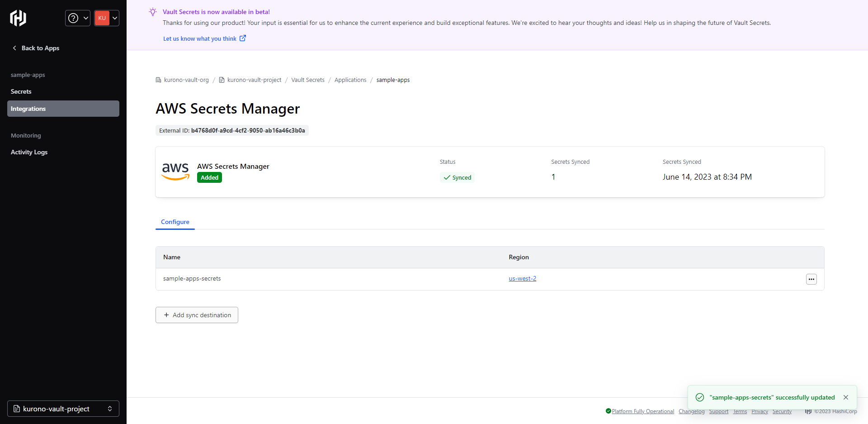Open the help question-mark menu
The image size is (868, 424).
[78, 18]
